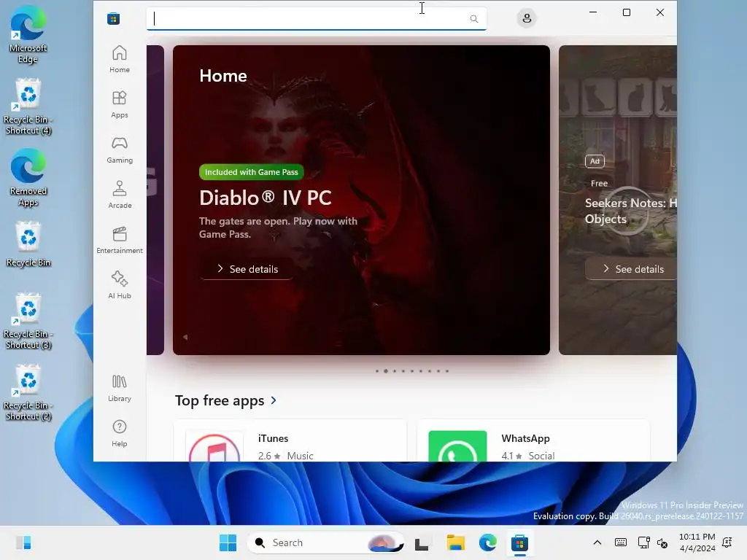Open the notification center bell icon
This screenshot has width=747, height=560.
[727, 542]
